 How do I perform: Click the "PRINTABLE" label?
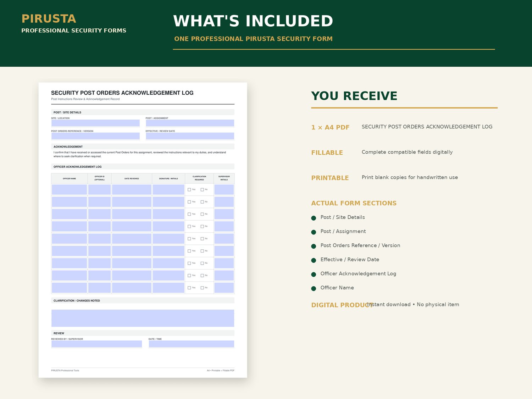click(330, 178)
